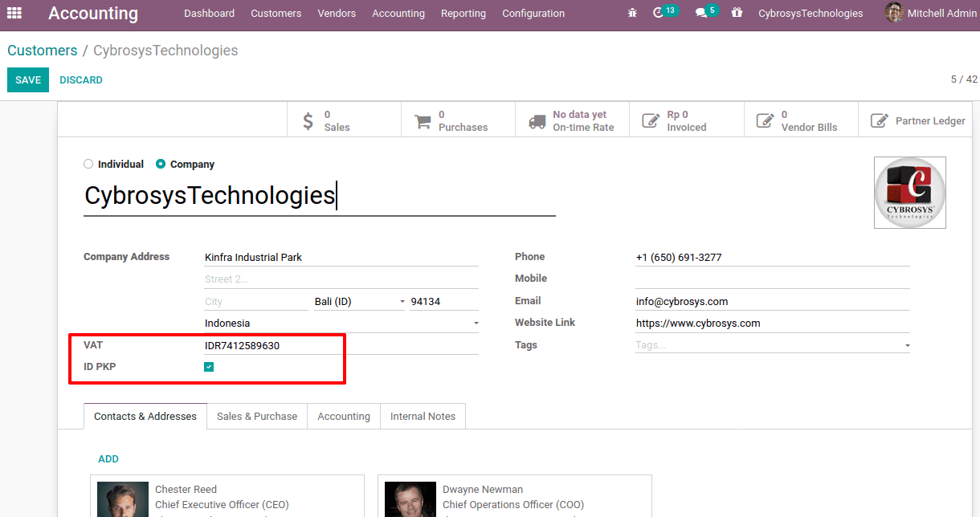Click the dollar sign Sales icon
This screenshot has width=980, height=517.
(x=308, y=121)
